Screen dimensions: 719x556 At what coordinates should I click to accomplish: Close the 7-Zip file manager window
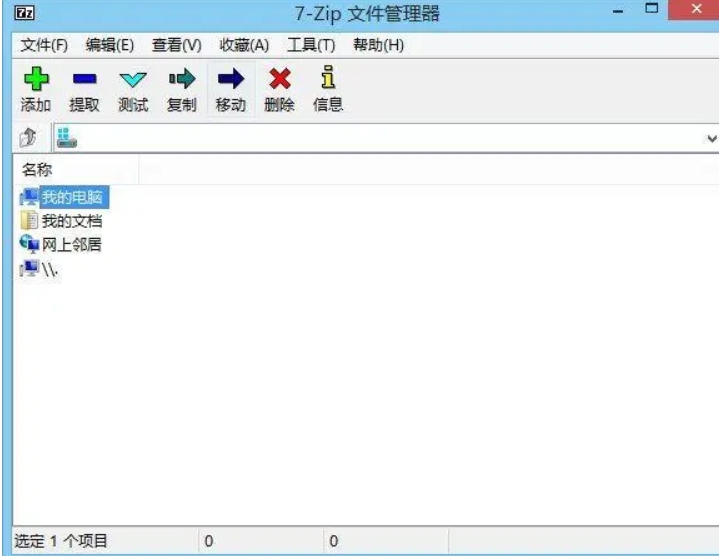(696, 9)
